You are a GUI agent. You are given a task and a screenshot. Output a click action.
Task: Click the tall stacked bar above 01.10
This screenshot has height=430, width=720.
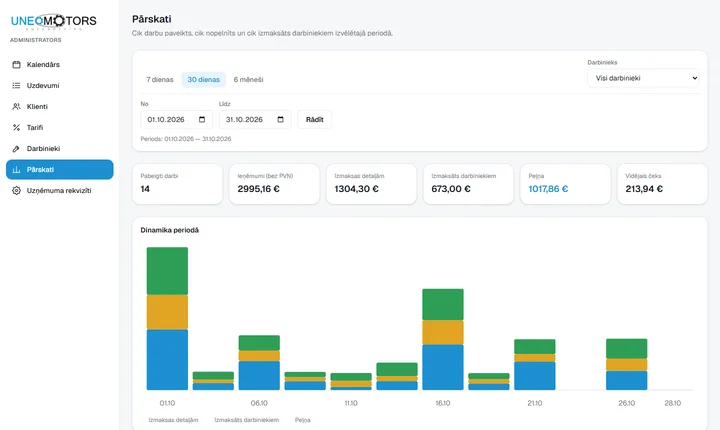167,318
